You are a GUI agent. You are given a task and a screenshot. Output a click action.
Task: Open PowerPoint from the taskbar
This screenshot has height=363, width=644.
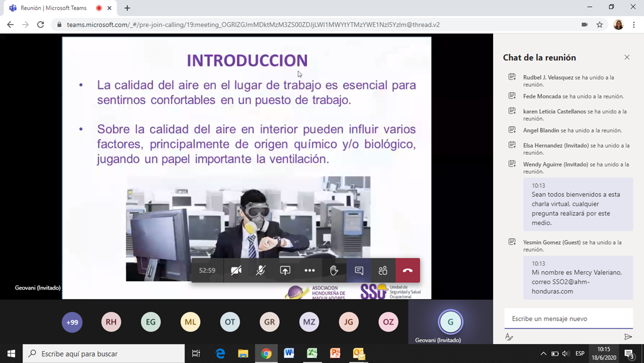pyautogui.click(x=335, y=353)
